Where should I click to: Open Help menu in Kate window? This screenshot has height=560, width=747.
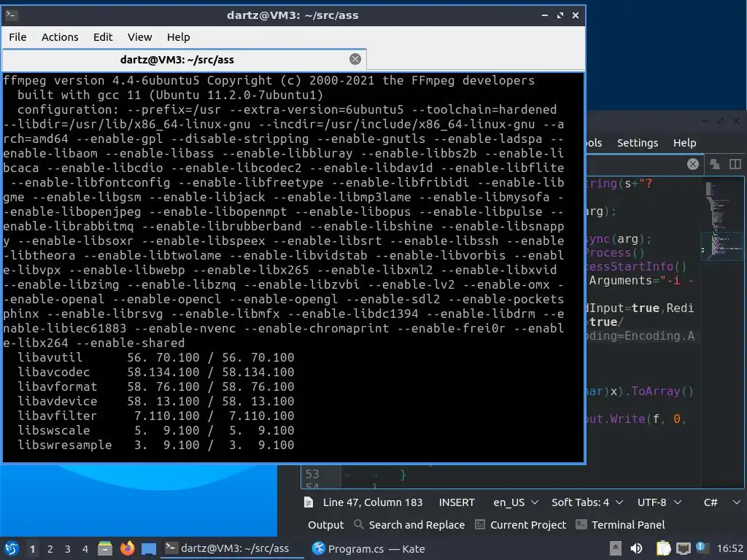tap(684, 143)
